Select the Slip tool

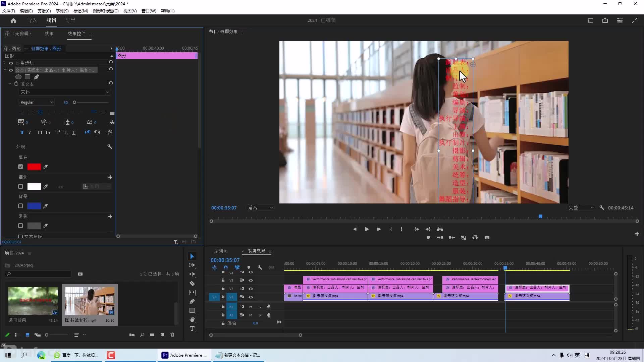pyautogui.click(x=192, y=292)
